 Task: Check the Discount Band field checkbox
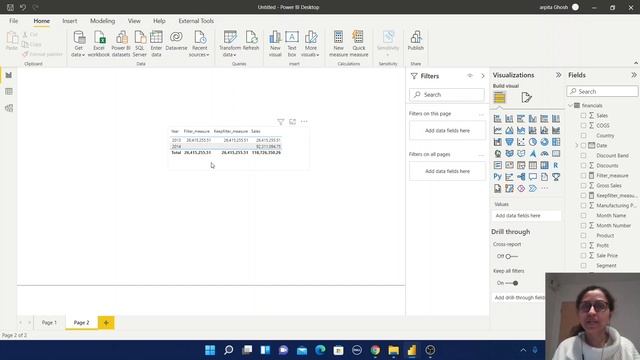[x=583, y=156]
